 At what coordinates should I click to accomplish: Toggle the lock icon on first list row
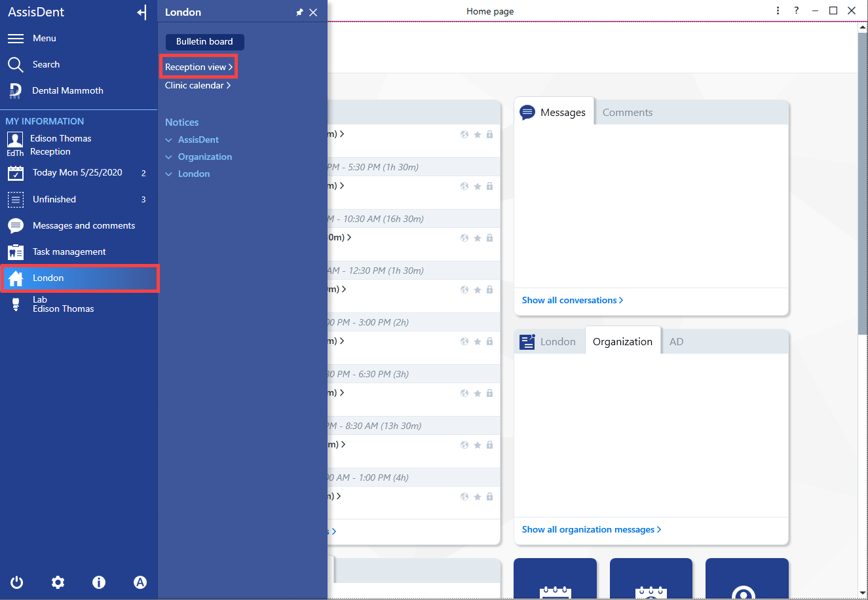pos(489,134)
